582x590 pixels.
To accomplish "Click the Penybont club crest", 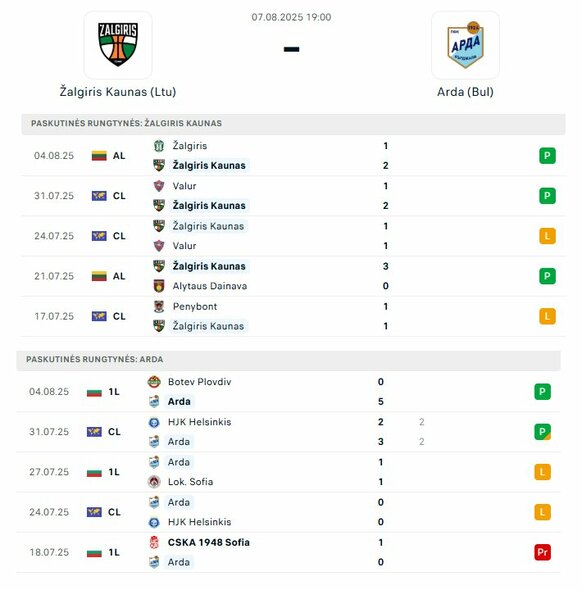I will [x=159, y=307].
